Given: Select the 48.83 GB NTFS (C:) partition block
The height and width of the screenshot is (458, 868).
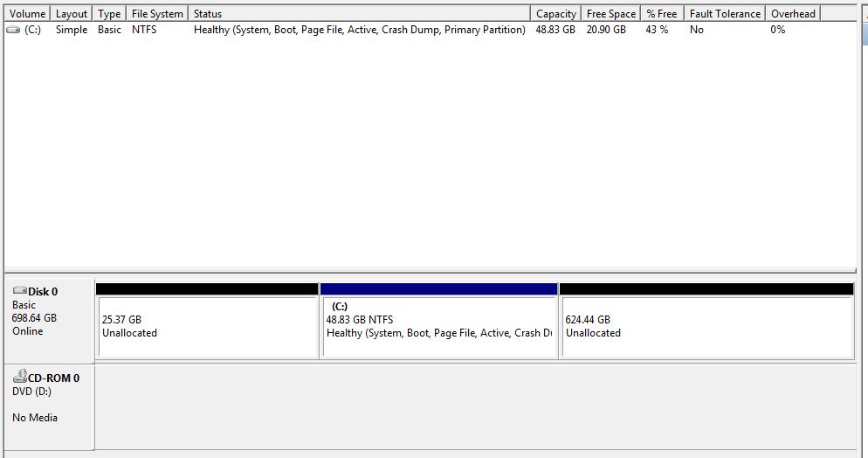Looking at the screenshot, I should pos(438,327).
